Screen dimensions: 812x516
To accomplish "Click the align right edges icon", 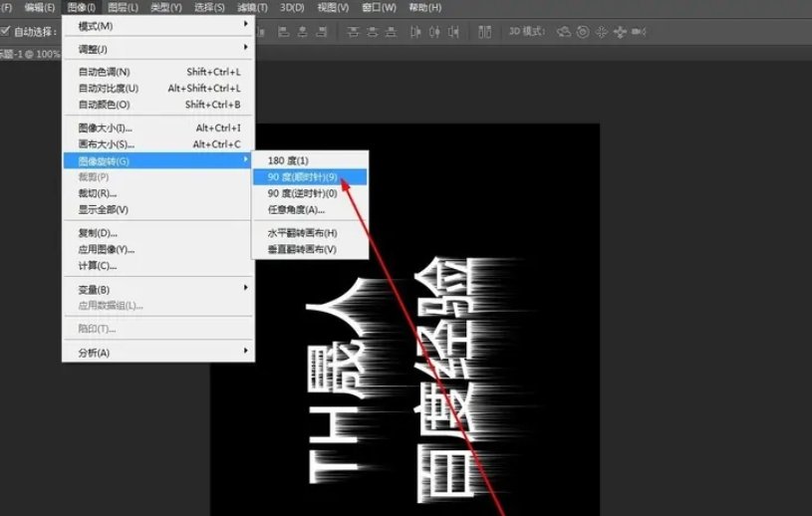I will [322, 32].
